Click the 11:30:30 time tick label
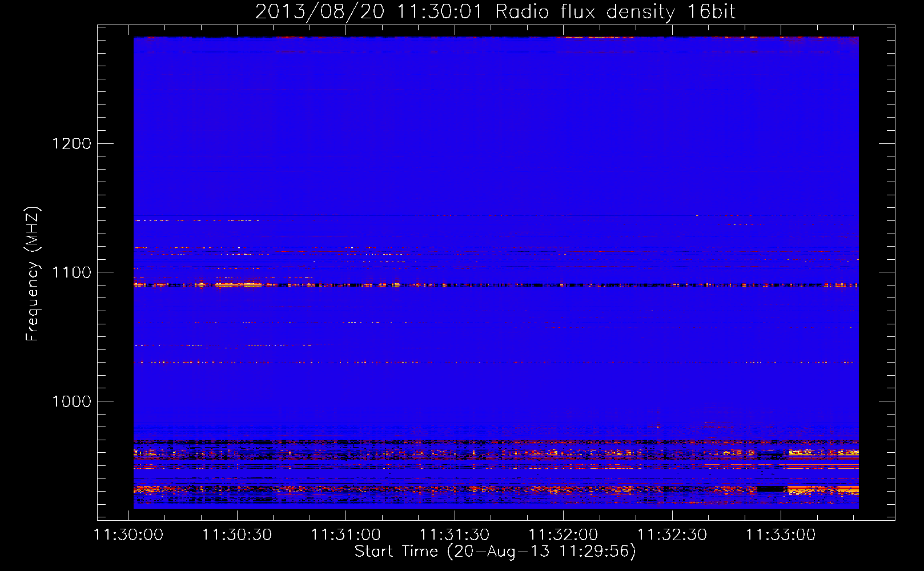Screen dimensions: 924x571 (x=237, y=535)
